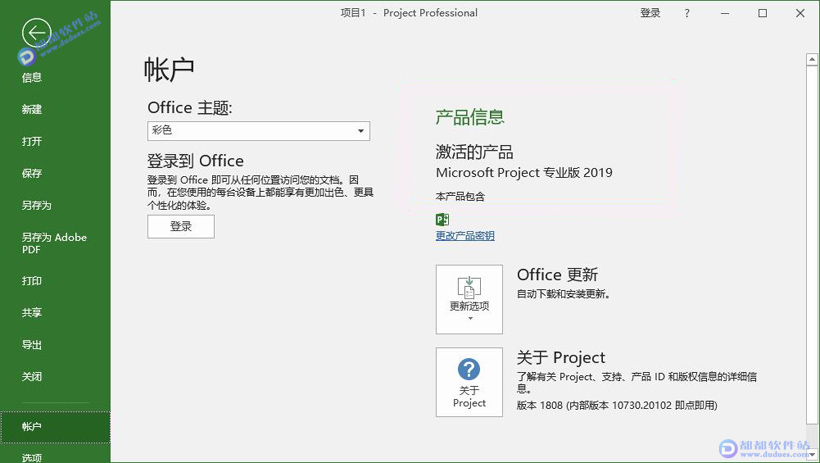Choose 另存为 Adobe PDF option
820x463 pixels.
click(54, 243)
